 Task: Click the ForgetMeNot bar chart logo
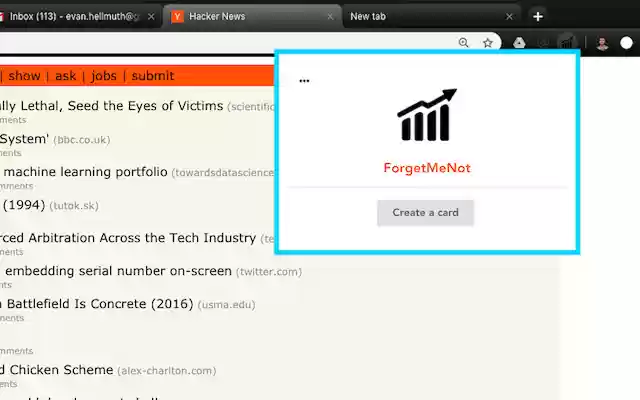(x=427, y=115)
